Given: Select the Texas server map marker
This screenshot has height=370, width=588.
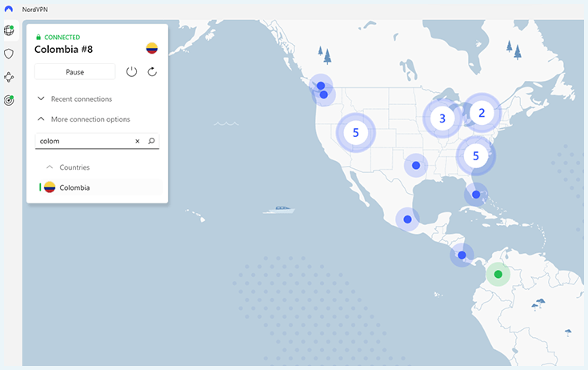Looking at the screenshot, I should pyautogui.click(x=416, y=165).
